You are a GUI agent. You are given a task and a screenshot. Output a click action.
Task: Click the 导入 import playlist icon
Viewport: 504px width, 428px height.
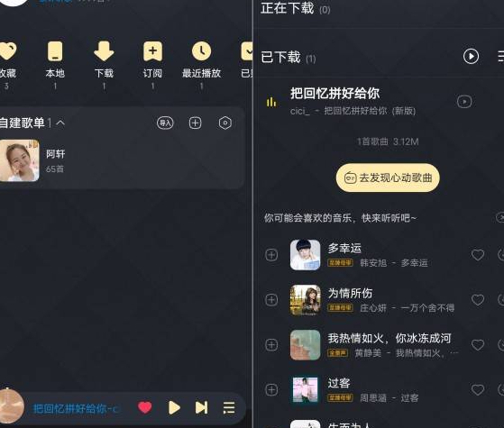[165, 123]
